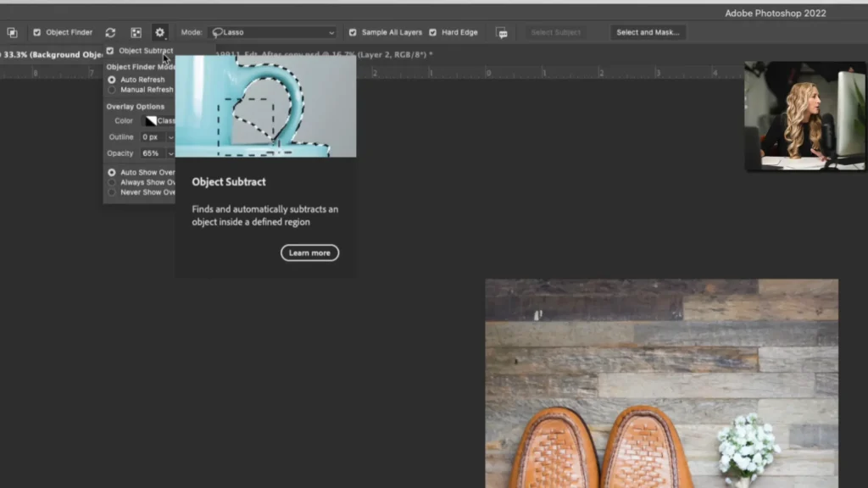Switch to the Background Object document tab
This screenshot has height=488, width=868.
click(x=52, y=55)
